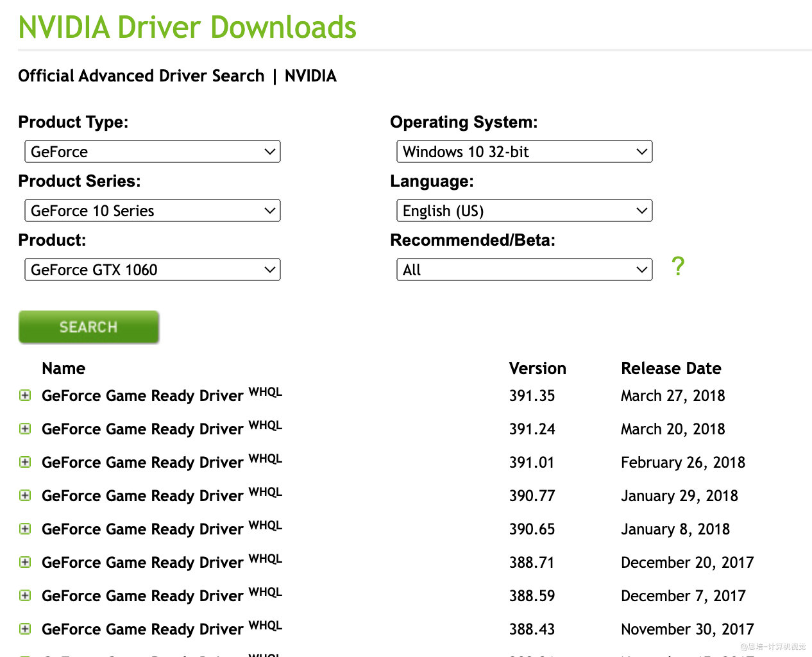The width and height of the screenshot is (812, 657).
Task: Open the Product dropdown showing GeForce GTX 1060
Action: coord(153,269)
